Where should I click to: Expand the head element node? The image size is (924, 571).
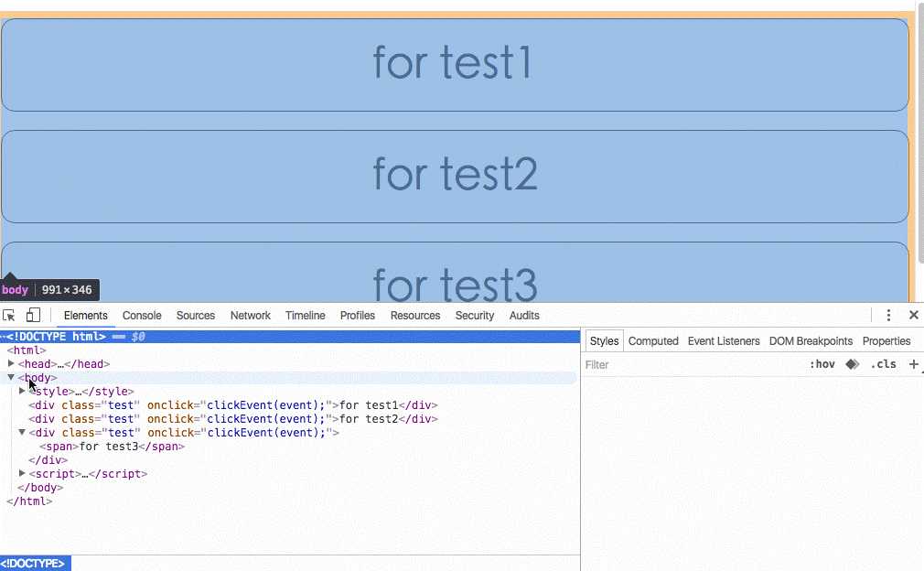coord(11,363)
